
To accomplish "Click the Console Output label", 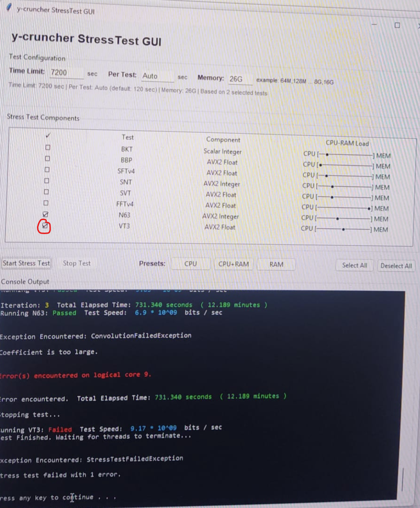I will point(25,281).
